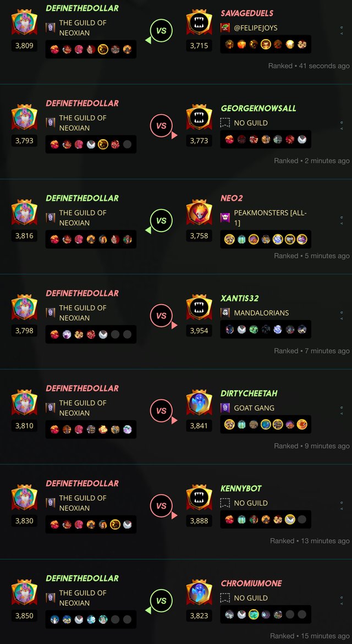Screen dimensions: 352x644
Task: Open the VS battle against GEORGEKNOWSALL
Action: (161, 126)
